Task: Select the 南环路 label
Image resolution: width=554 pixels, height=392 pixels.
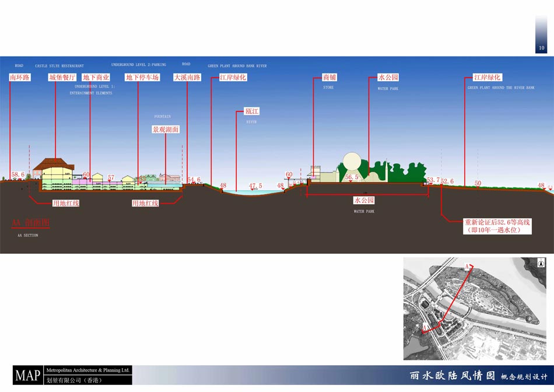Action: (x=21, y=77)
